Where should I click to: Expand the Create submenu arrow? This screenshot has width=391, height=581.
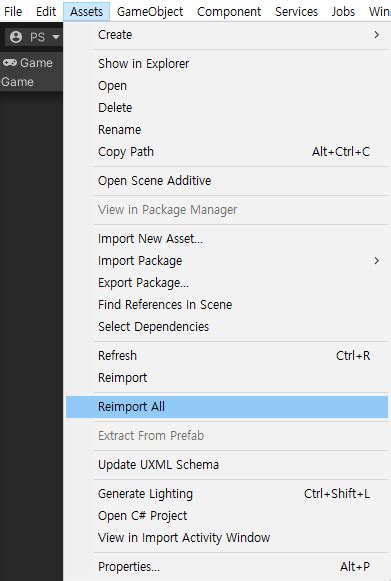[x=377, y=35]
